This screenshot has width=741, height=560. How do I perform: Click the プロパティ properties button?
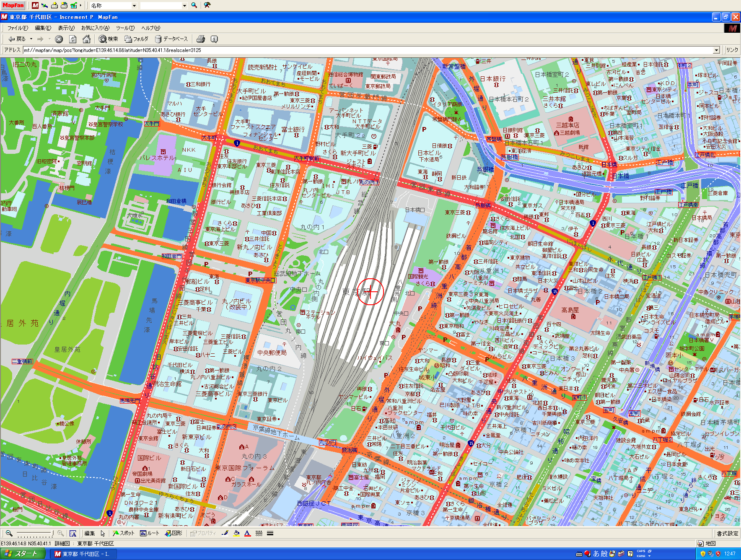pyautogui.click(x=203, y=533)
